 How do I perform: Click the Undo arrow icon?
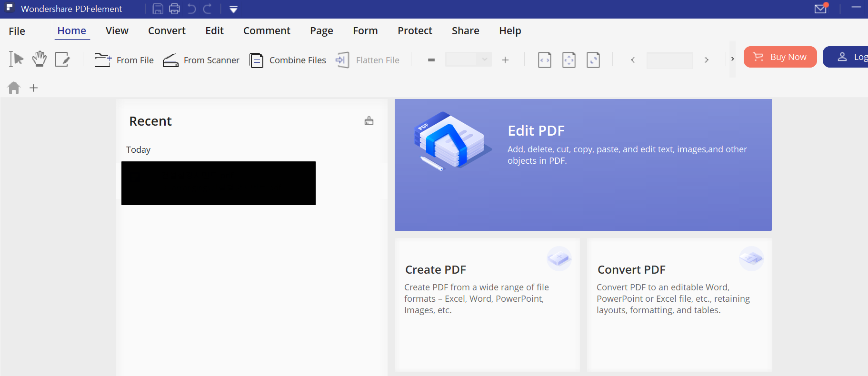coord(191,9)
